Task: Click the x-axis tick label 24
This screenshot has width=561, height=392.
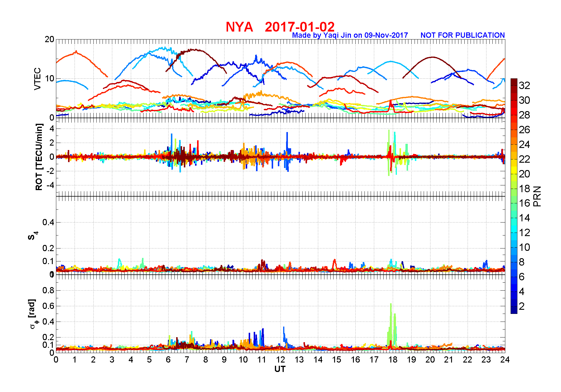Action: click(505, 360)
